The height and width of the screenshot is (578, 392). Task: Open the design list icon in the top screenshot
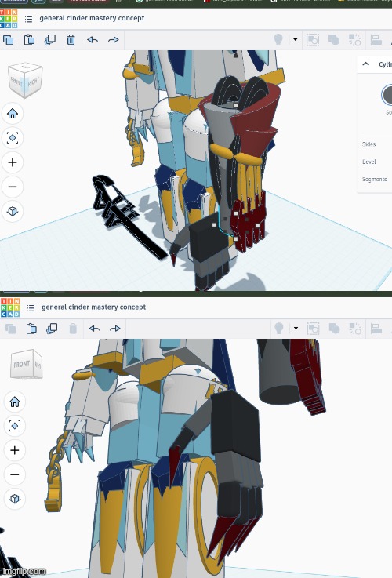[x=28, y=19]
